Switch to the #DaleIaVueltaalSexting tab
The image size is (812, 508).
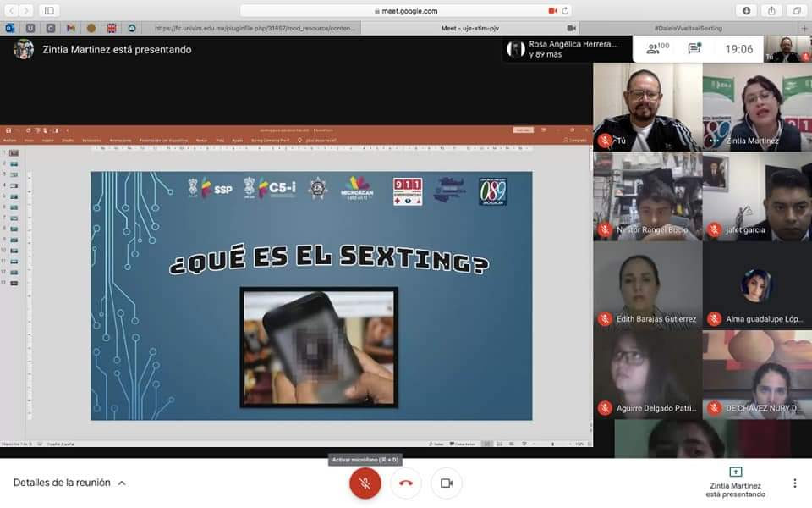point(689,29)
